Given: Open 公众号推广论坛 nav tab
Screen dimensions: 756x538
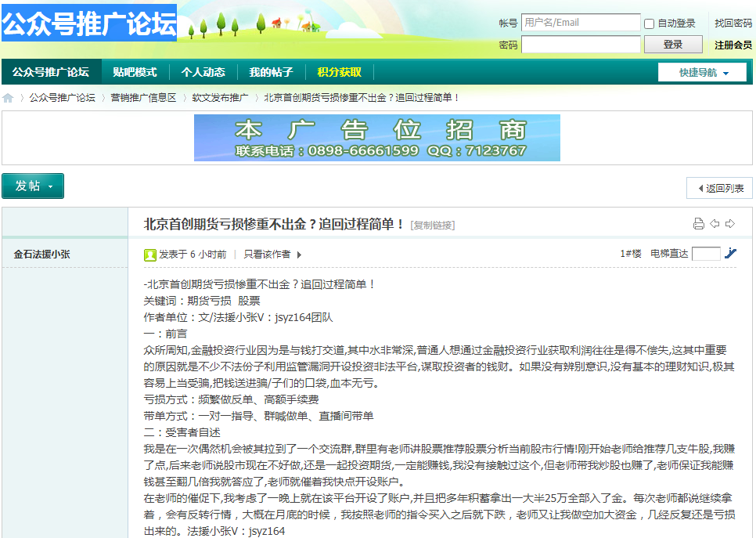Looking at the screenshot, I should 51,72.
